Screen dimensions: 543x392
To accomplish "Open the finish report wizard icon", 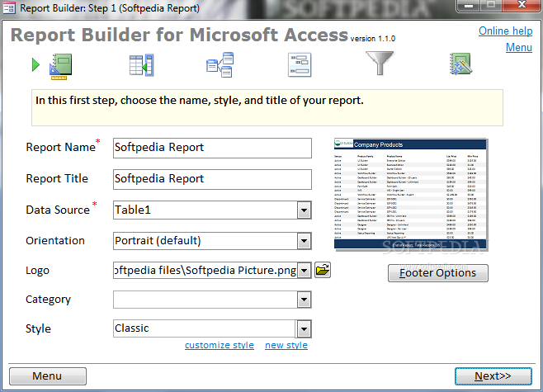I will click(x=460, y=64).
